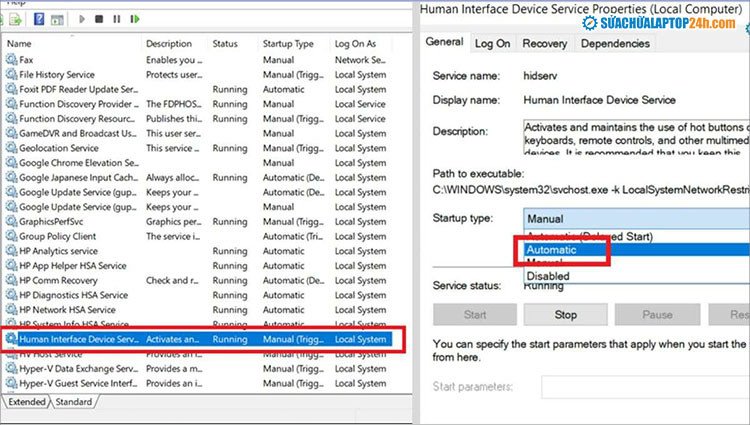Click gear icon of GameDVR and Broadcast service
750x425 pixels.
coord(11,133)
